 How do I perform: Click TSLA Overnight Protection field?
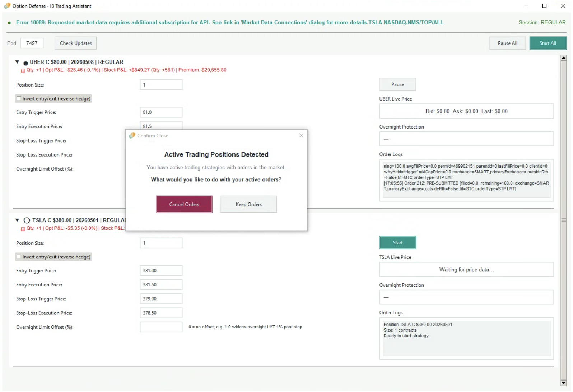[466, 297]
